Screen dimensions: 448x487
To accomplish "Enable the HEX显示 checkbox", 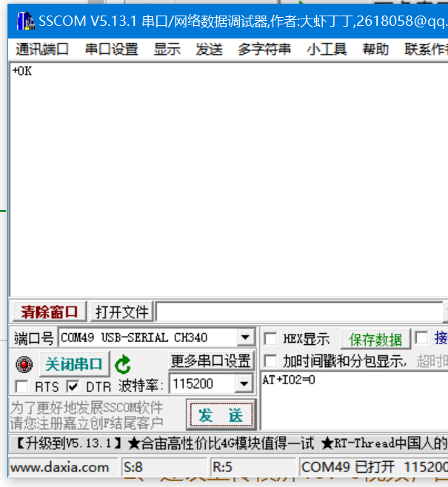I will [x=271, y=338].
